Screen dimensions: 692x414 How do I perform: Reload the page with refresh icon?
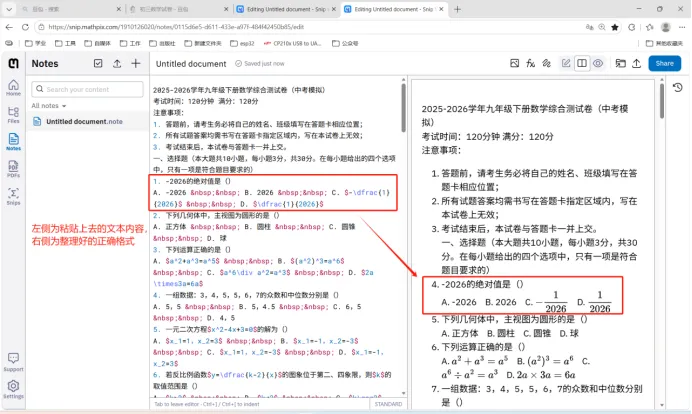(25, 27)
